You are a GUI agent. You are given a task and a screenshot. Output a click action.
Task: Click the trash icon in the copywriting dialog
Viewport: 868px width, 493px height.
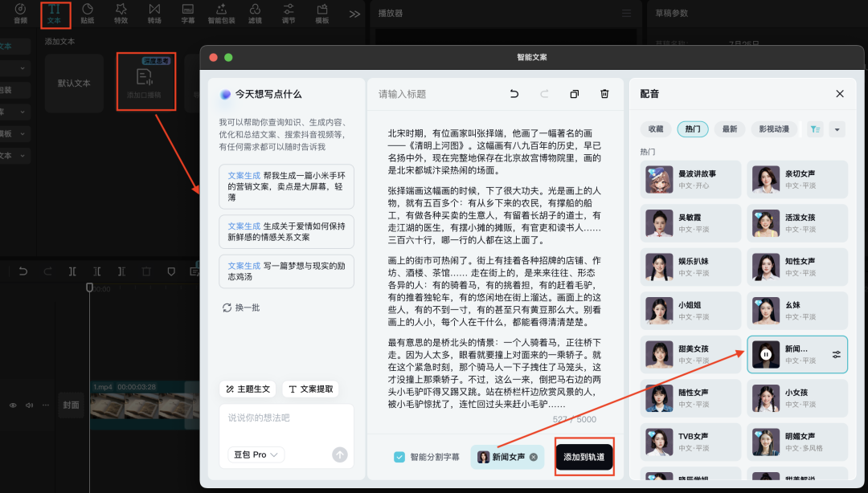pyautogui.click(x=604, y=94)
